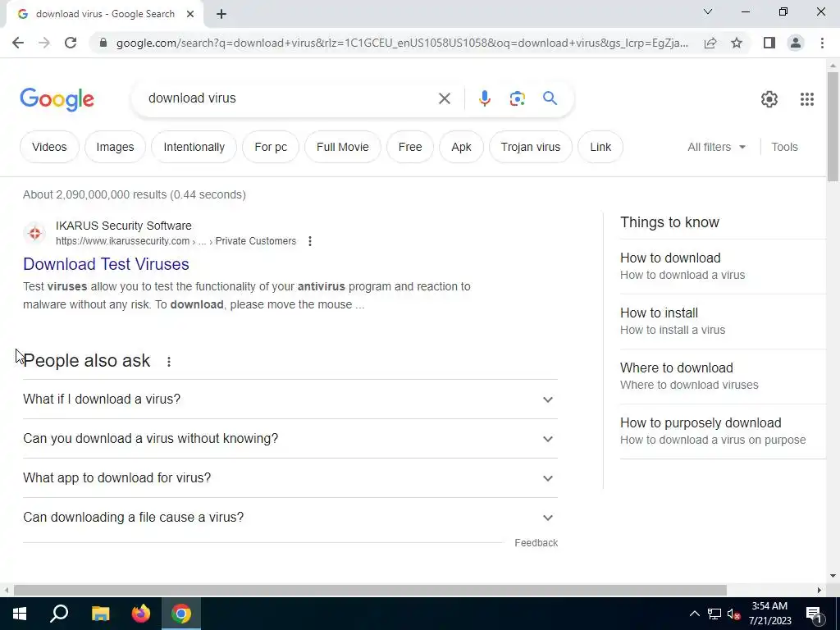Click the horizontal scrollbar thumb
840x630 pixels.
click(370, 590)
